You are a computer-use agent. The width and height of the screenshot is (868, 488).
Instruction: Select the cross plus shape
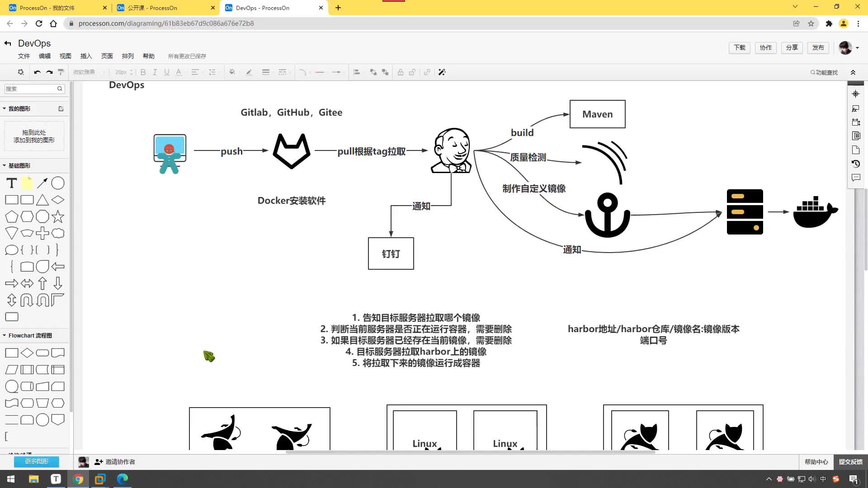[x=42, y=233]
